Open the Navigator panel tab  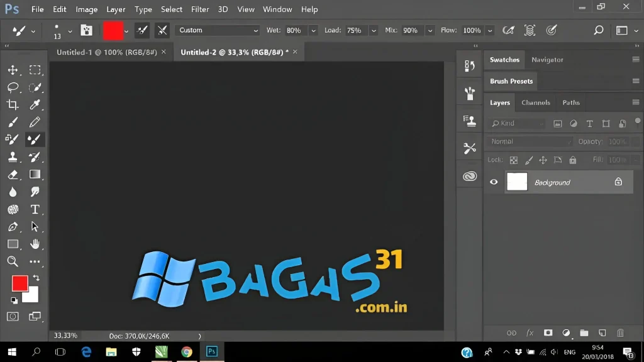547,60
